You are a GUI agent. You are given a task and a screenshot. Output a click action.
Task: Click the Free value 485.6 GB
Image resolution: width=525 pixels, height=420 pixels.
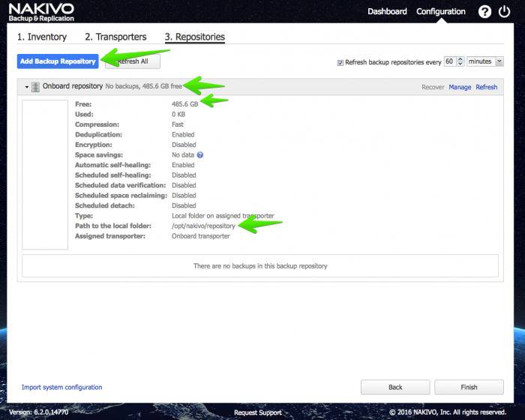click(x=184, y=104)
